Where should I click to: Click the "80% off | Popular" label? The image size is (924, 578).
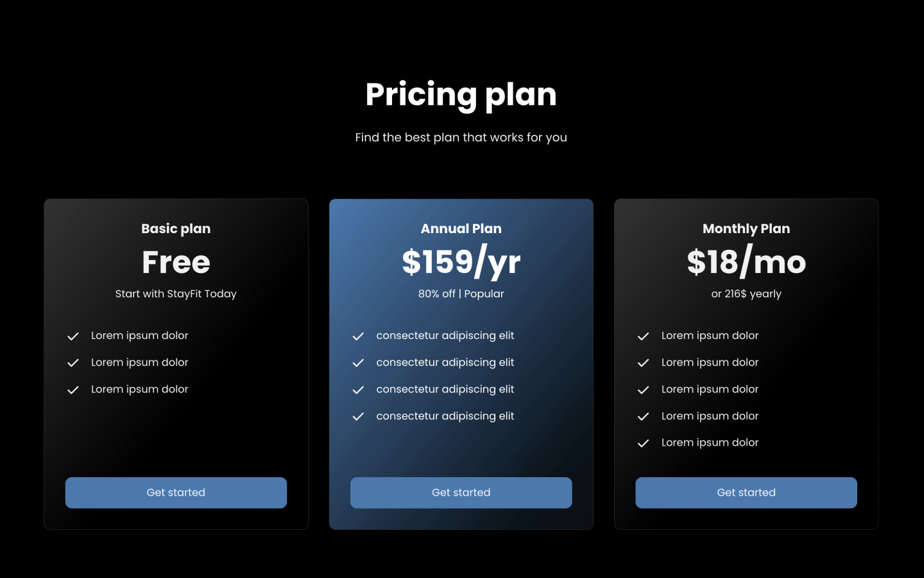tap(461, 293)
